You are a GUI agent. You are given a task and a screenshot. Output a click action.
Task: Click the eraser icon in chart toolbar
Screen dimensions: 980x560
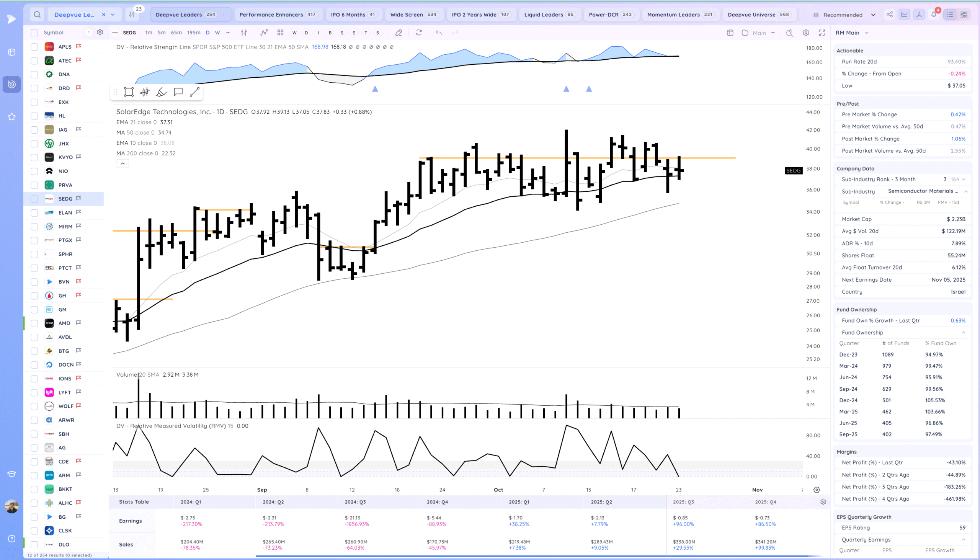tap(399, 33)
